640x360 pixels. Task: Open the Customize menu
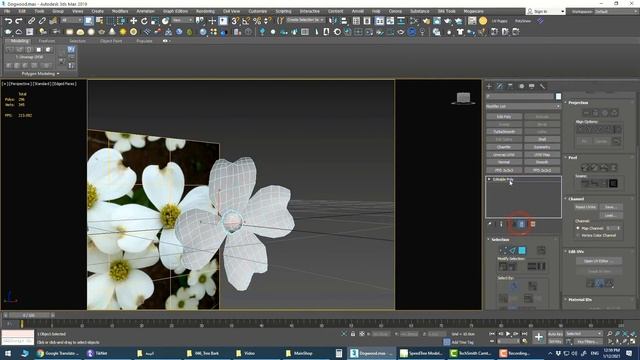tap(258, 11)
